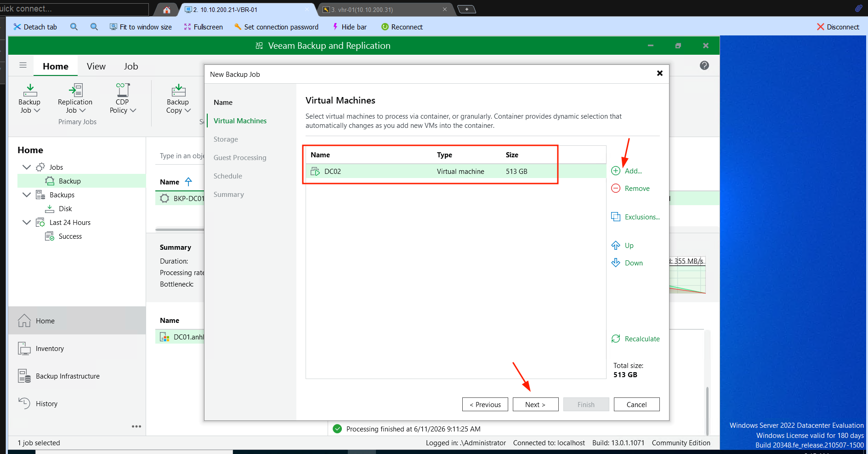
Task: Click the Next button
Action: 535,404
